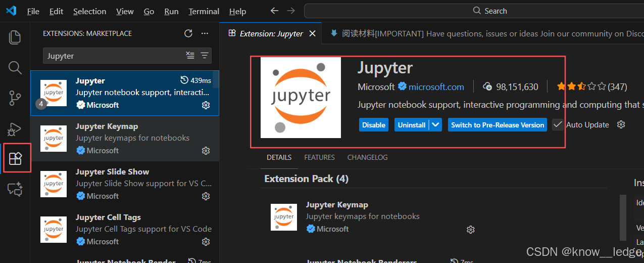This screenshot has height=263, width=644.
Task: Click the VS Code logo icon
Action: [x=11, y=11]
